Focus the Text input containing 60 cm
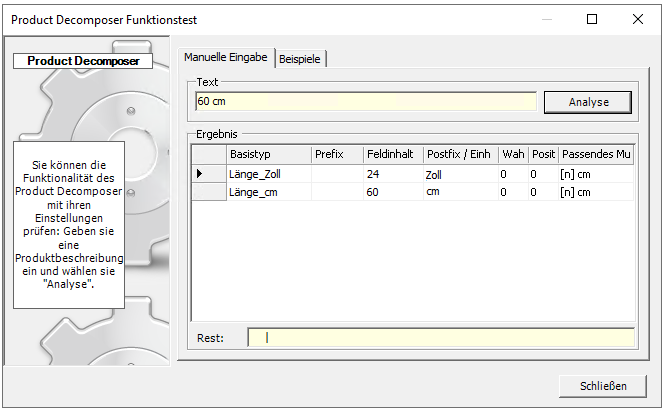 [x=366, y=101]
